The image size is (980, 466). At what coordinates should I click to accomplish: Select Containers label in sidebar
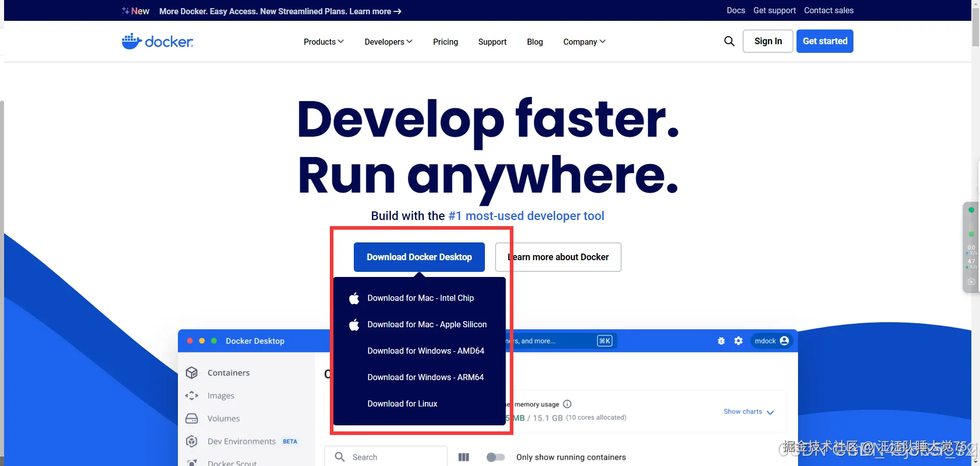(229, 372)
